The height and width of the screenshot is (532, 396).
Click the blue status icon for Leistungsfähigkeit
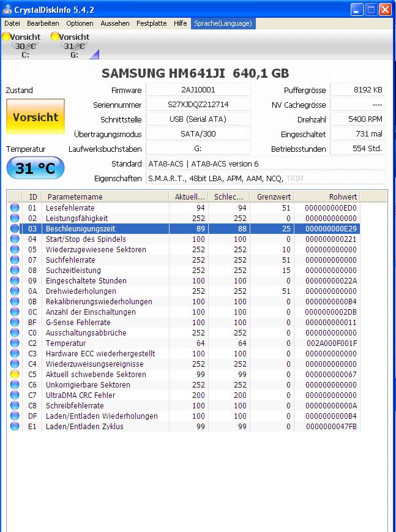coord(15,218)
